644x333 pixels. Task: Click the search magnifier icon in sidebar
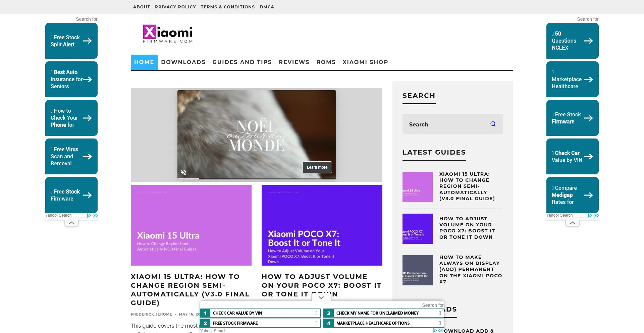[493, 124]
